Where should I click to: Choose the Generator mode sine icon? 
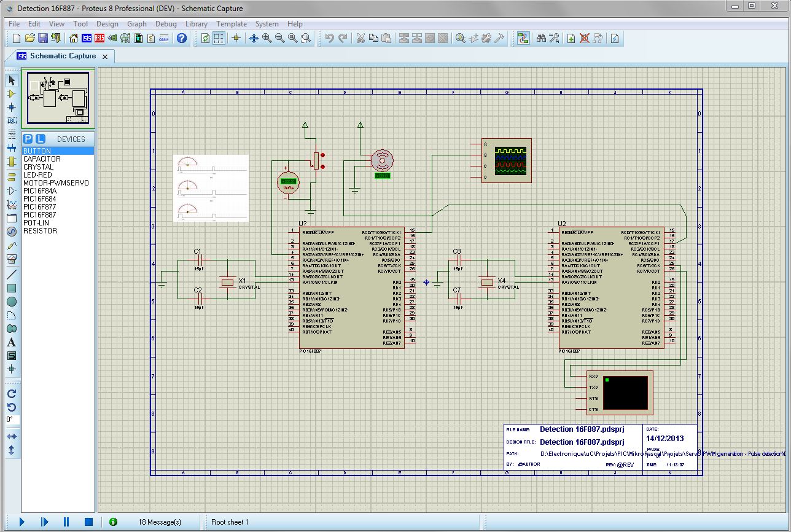click(11, 232)
